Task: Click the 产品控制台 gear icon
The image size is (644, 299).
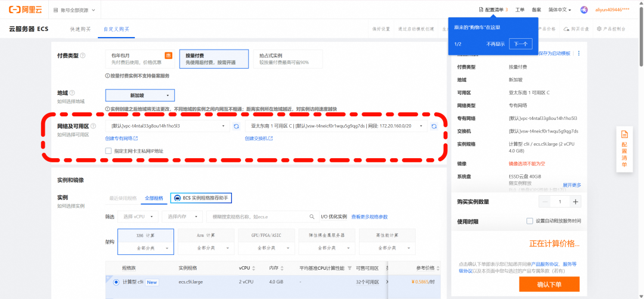Action: coord(599,29)
